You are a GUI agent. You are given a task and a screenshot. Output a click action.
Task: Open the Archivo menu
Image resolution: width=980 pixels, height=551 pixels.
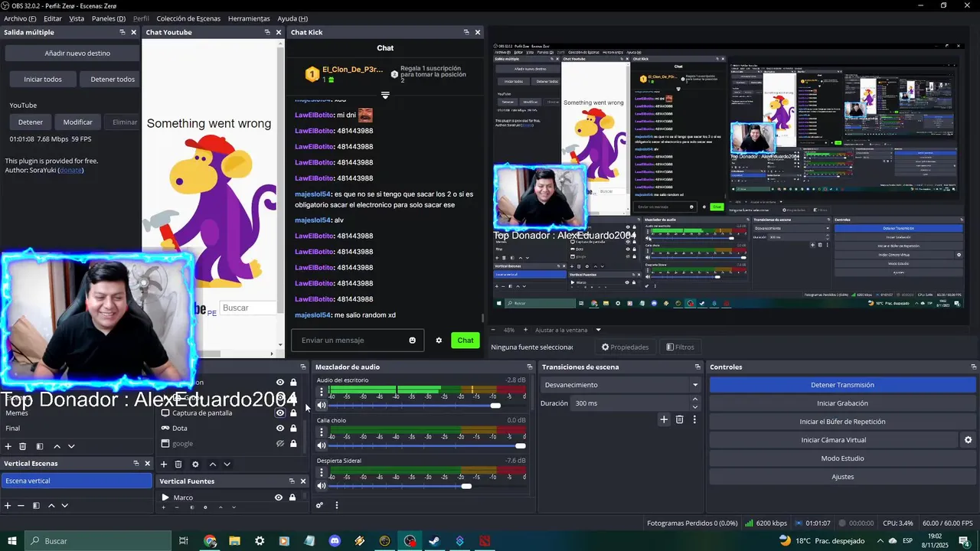(20, 18)
